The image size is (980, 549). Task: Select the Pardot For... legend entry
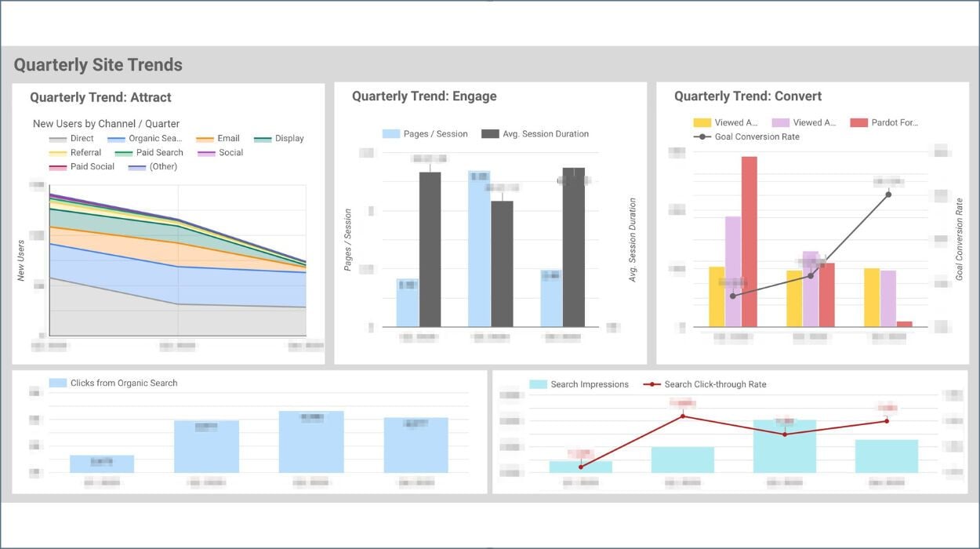(x=884, y=122)
